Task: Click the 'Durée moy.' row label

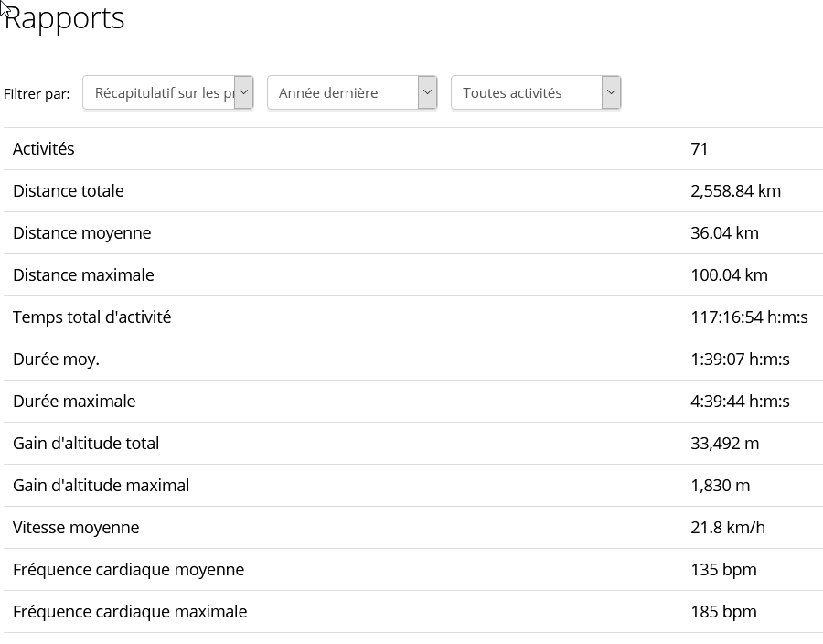Action: pos(56,359)
